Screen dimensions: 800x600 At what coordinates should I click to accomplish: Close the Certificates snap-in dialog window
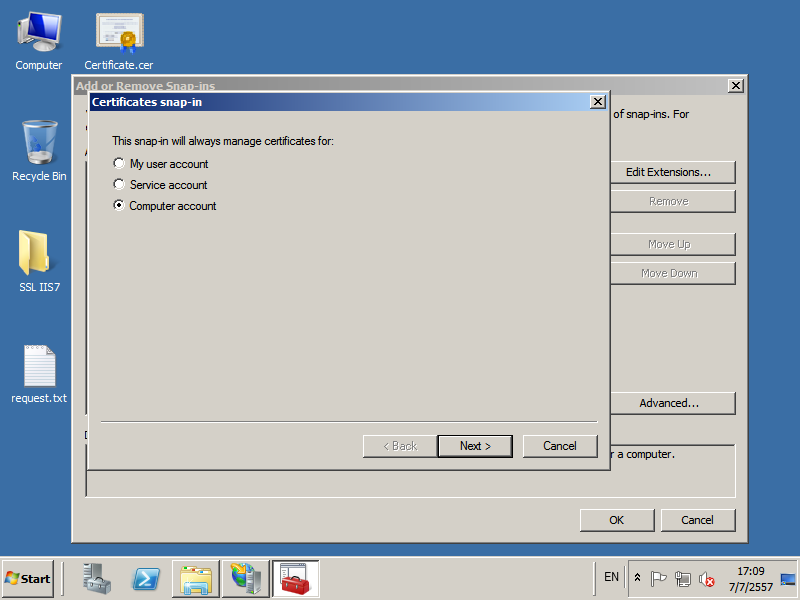pos(598,102)
